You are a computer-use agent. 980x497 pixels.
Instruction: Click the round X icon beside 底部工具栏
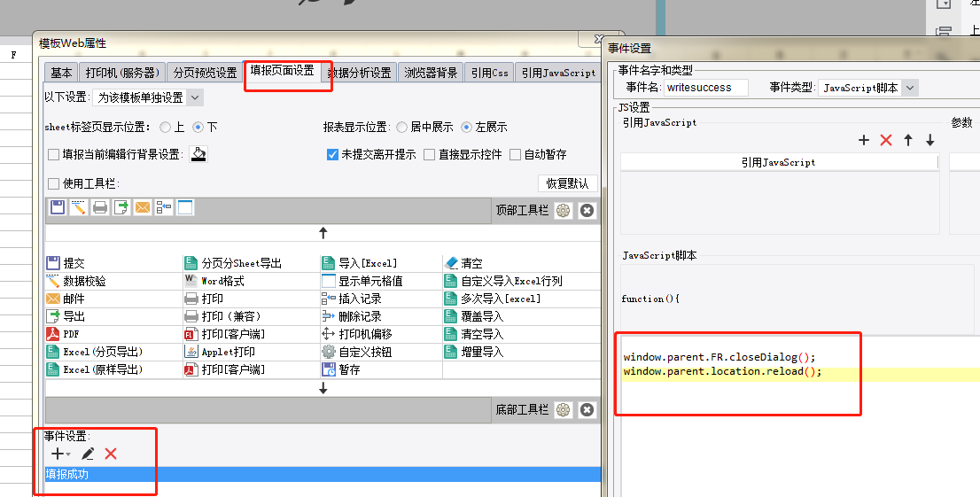pyautogui.click(x=587, y=409)
